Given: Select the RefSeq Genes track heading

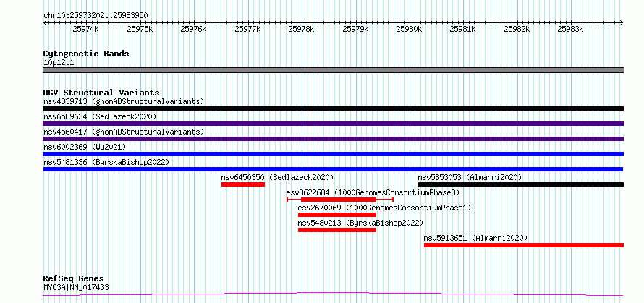Looking at the screenshot, I should pyautogui.click(x=73, y=279).
